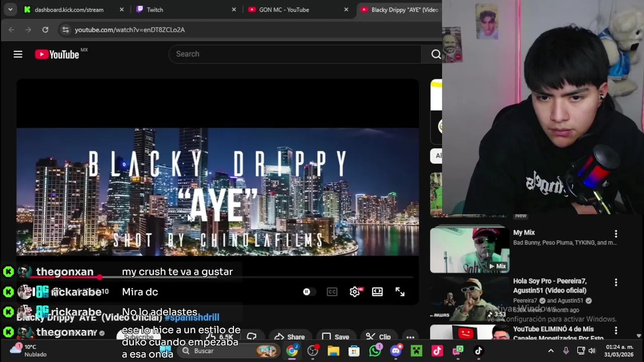Open the #spanishdrill hashtag link
The image size is (644, 362).
[192, 317]
